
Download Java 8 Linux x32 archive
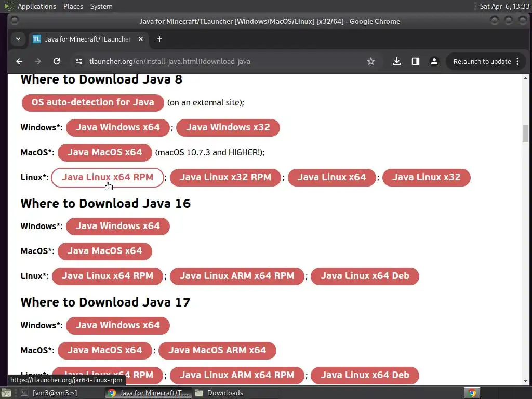(x=427, y=178)
